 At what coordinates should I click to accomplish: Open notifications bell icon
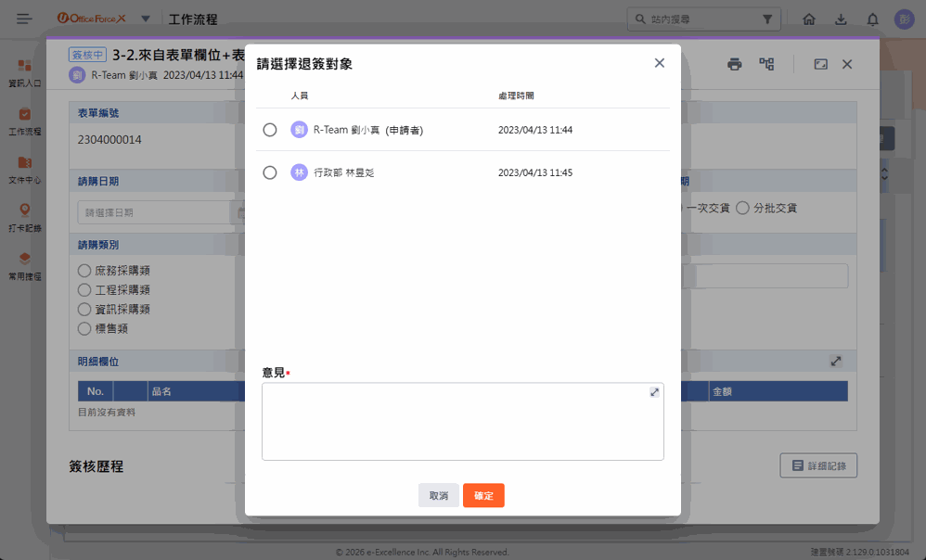872,19
